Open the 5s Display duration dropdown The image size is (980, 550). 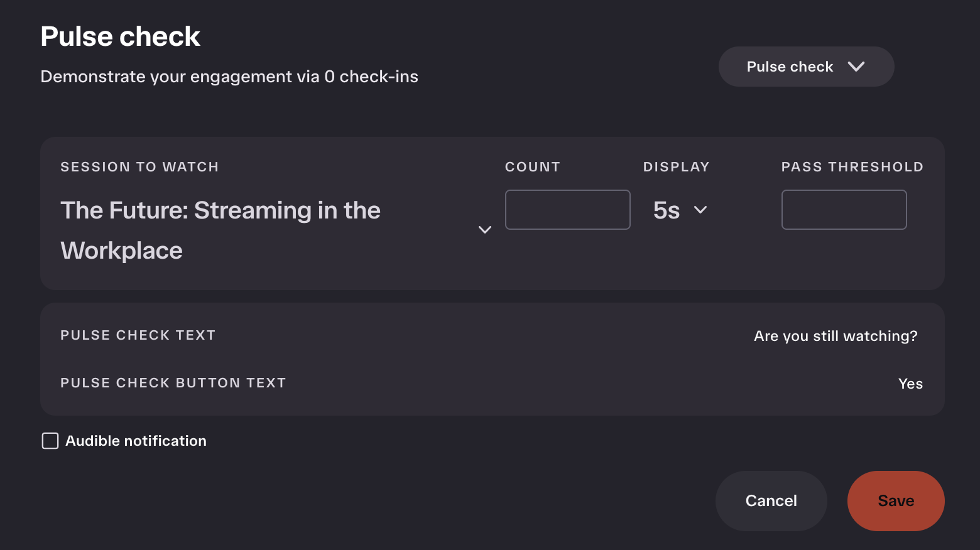[681, 210]
